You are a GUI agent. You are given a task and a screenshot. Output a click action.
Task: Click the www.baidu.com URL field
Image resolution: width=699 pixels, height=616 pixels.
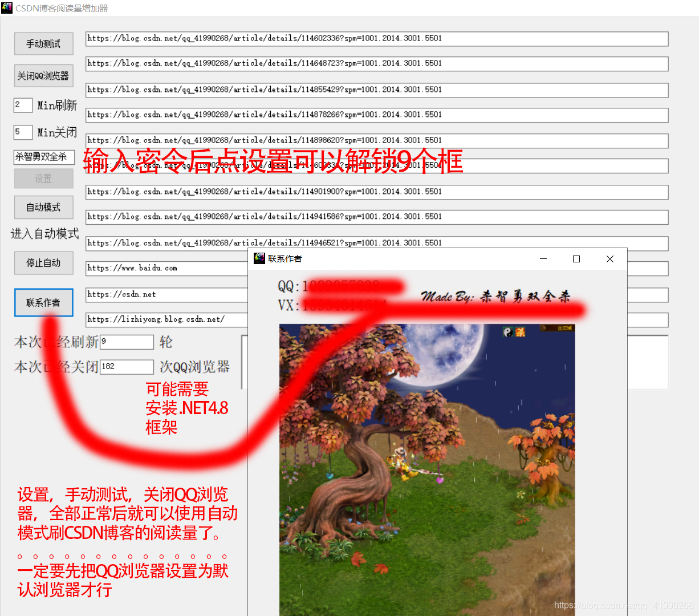coord(166,269)
